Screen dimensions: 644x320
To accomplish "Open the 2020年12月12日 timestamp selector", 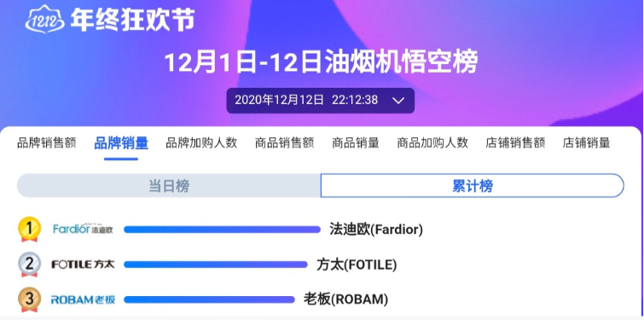I will pos(321,101).
